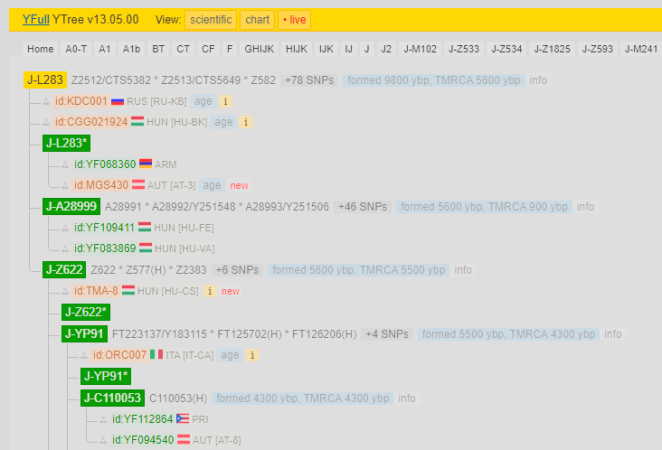This screenshot has height=450, width=662.
Task: Open the J-Z622* node
Action: click(x=86, y=312)
